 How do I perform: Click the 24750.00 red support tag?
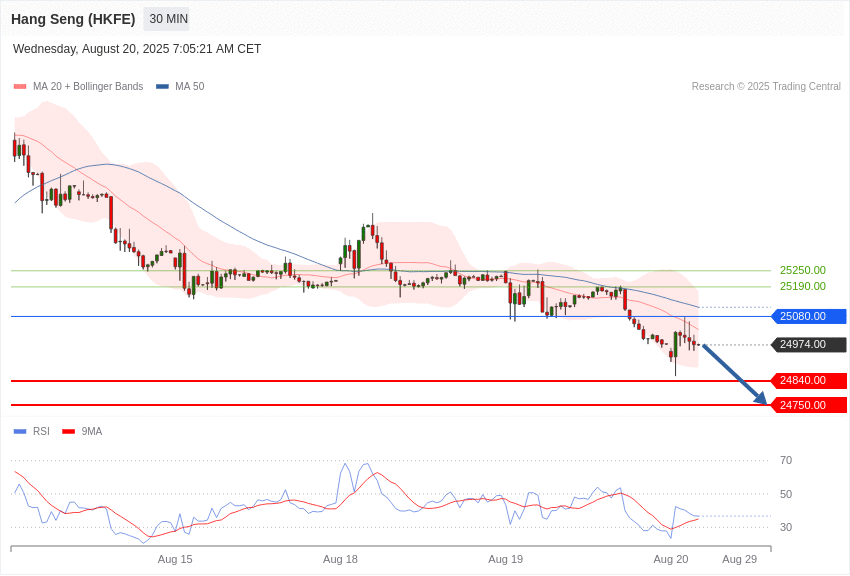pyautogui.click(x=809, y=405)
